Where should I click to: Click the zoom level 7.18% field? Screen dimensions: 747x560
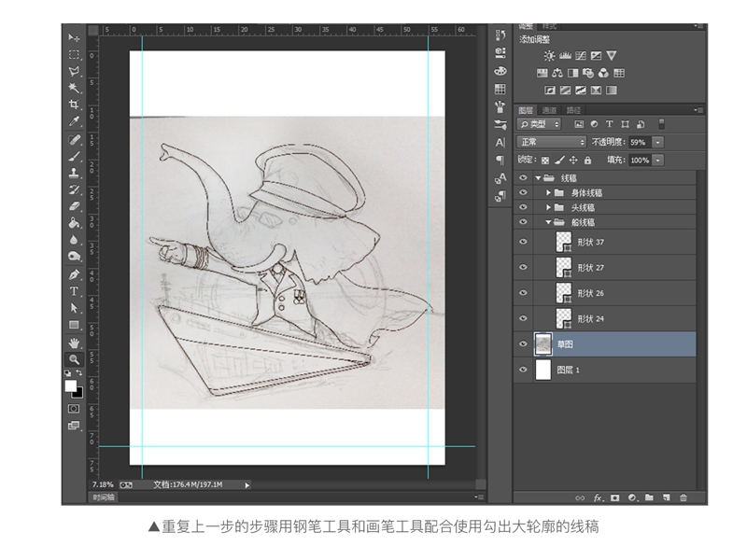point(103,484)
